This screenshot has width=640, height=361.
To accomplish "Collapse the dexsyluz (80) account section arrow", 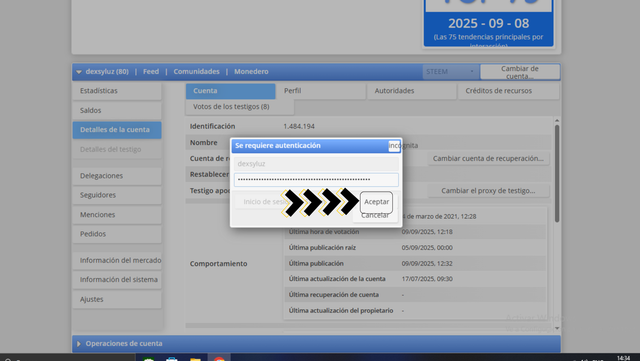I will [79, 72].
